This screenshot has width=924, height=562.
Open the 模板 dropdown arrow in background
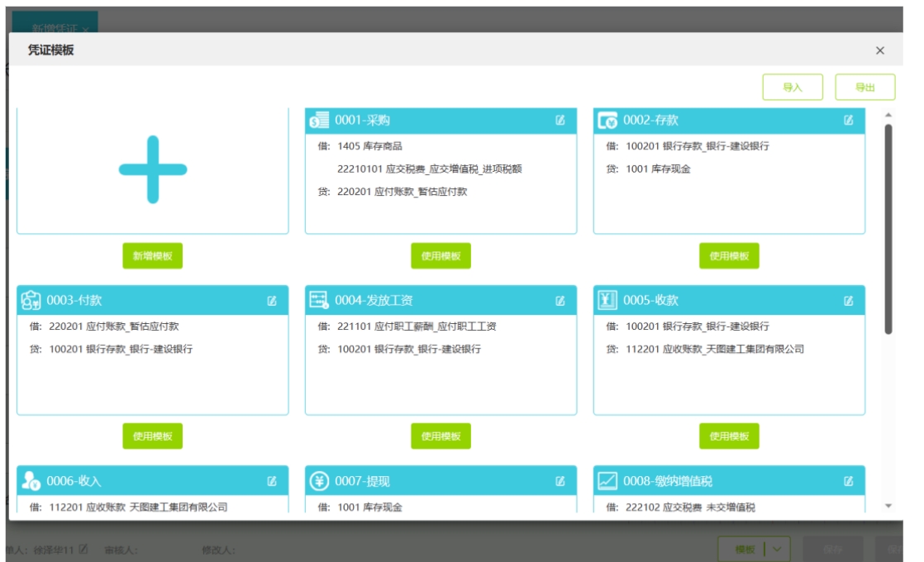tap(777, 549)
